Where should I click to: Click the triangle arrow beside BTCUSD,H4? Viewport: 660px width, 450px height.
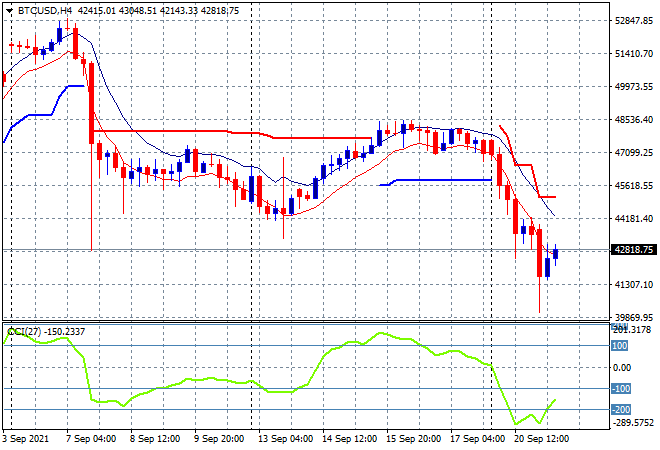(10, 10)
